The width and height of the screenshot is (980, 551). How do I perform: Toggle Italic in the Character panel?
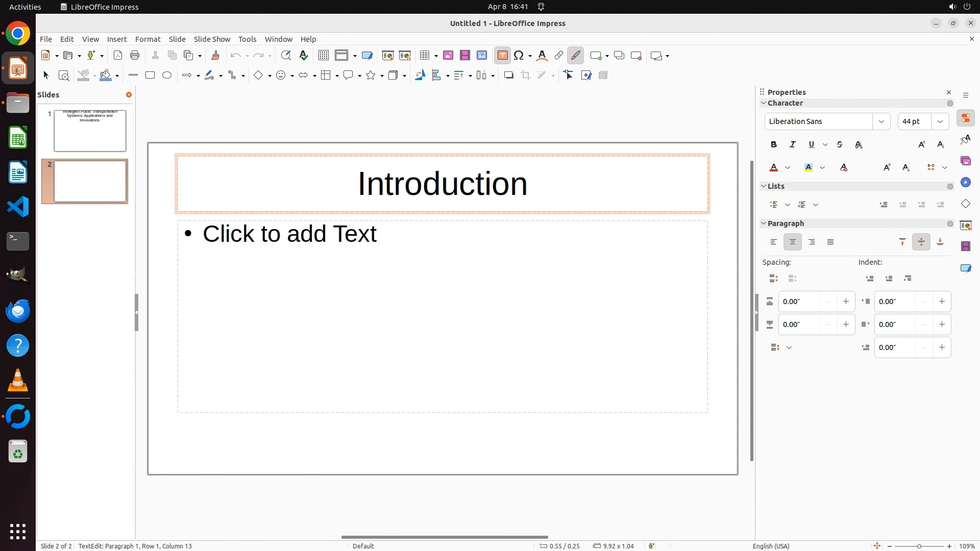[x=793, y=145]
